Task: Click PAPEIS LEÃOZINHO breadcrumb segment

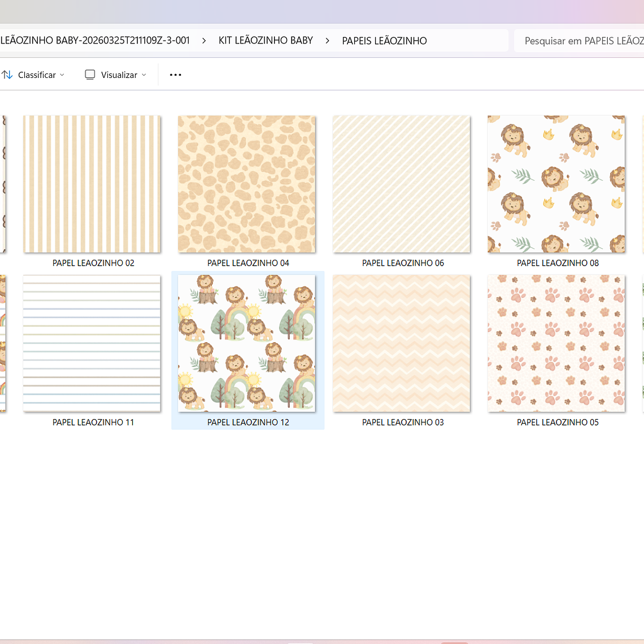Action: pos(384,41)
